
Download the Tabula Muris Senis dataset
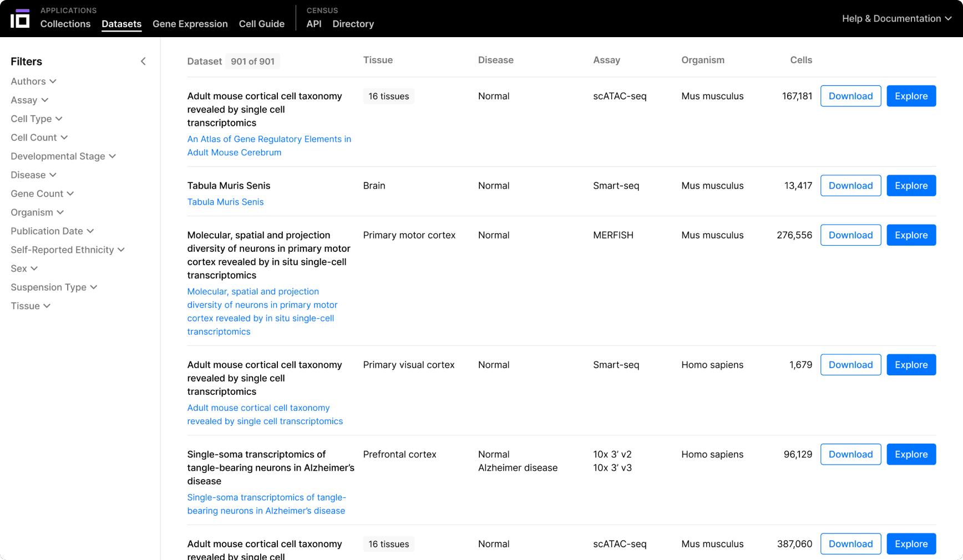(850, 185)
